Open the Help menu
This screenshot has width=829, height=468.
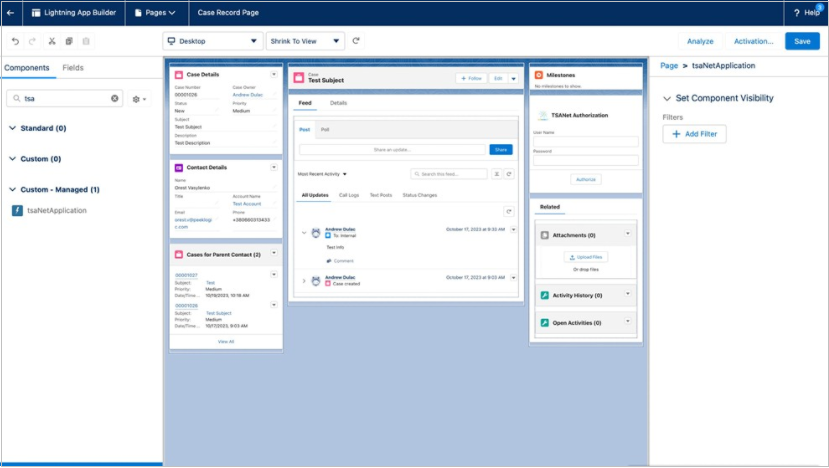pos(806,13)
